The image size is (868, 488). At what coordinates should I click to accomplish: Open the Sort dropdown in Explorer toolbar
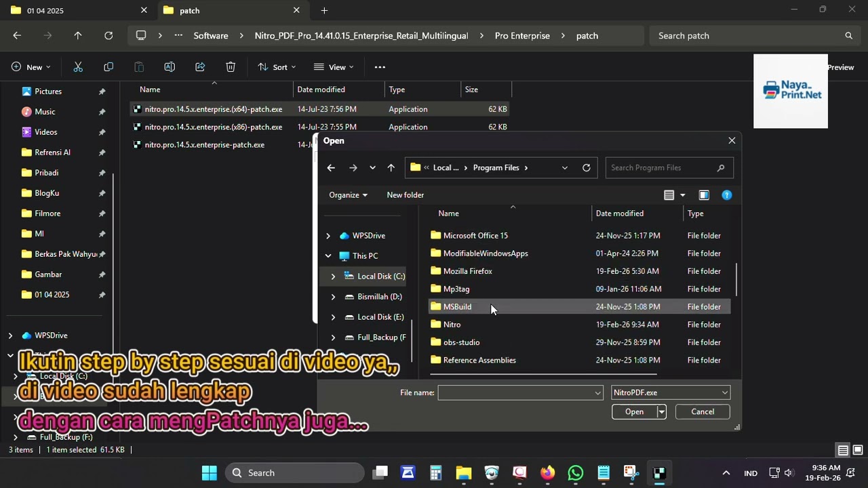coord(277,67)
